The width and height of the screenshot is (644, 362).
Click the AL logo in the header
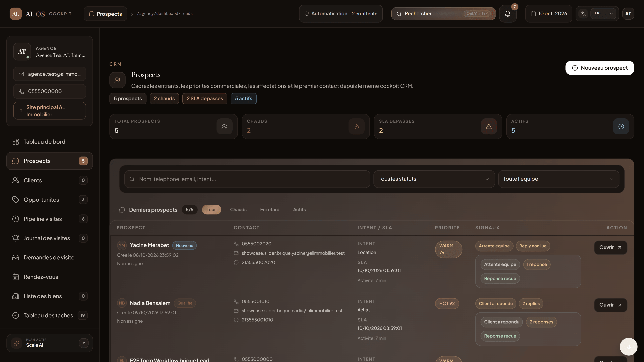[x=15, y=14]
